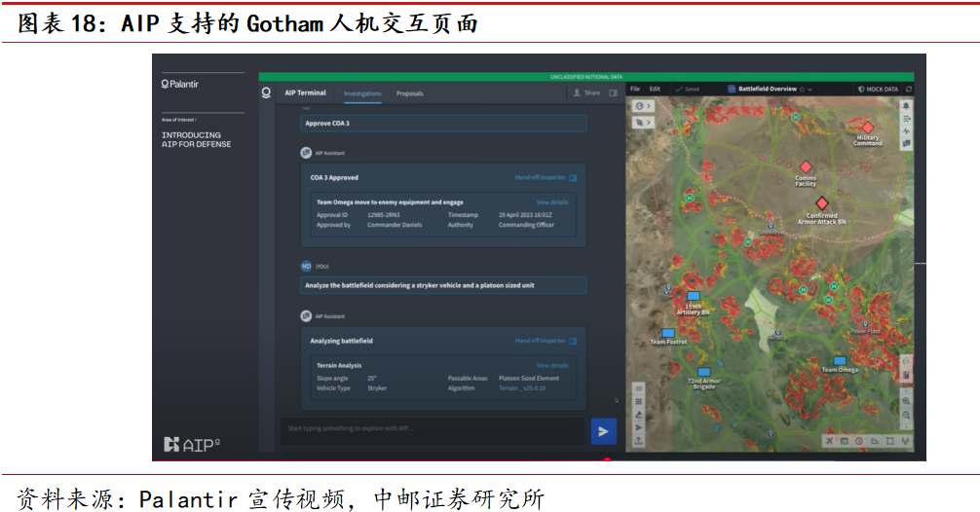The image size is (980, 512).
Task: Toggle 3D map view
Action: coord(639,388)
